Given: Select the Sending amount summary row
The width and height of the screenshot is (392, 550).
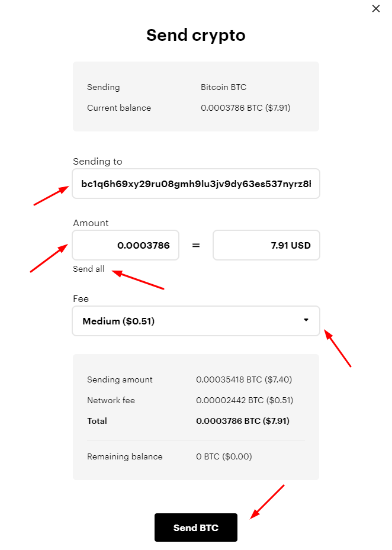Looking at the screenshot, I should click(x=195, y=379).
